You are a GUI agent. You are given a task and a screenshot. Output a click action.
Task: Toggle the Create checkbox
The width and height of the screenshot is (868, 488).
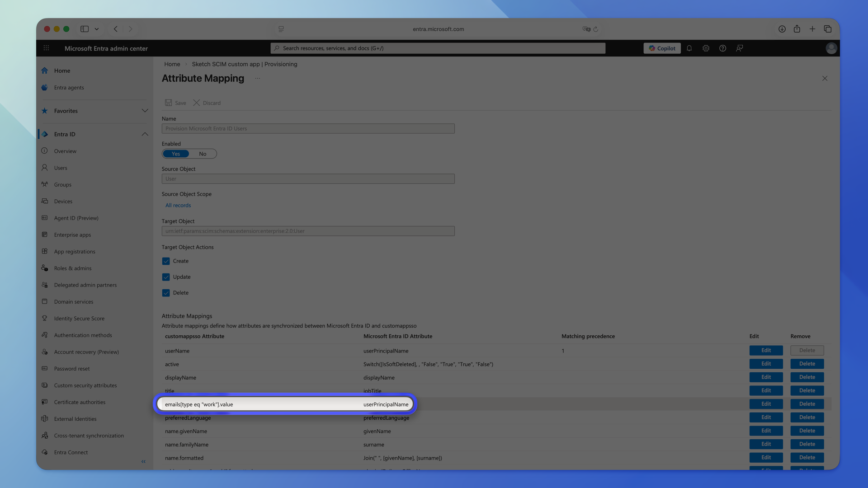[166, 261]
